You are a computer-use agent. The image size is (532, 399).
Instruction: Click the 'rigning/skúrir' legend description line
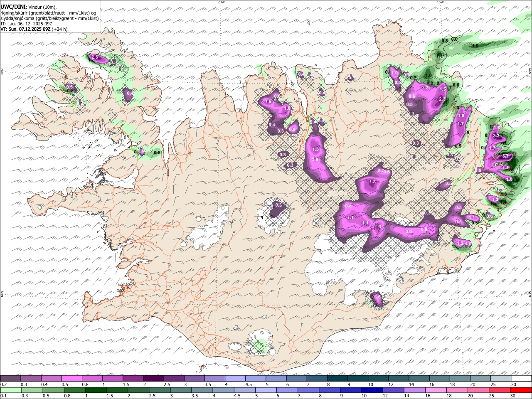point(48,13)
